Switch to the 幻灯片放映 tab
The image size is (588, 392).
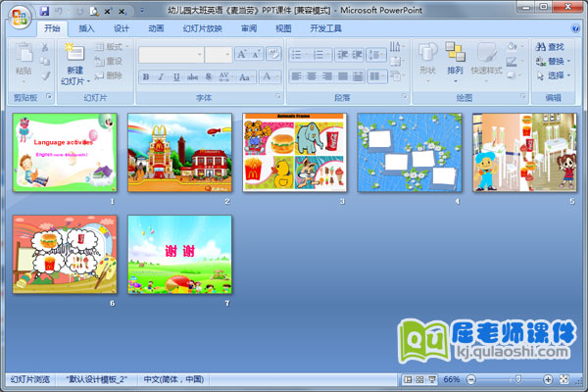point(203,28)
